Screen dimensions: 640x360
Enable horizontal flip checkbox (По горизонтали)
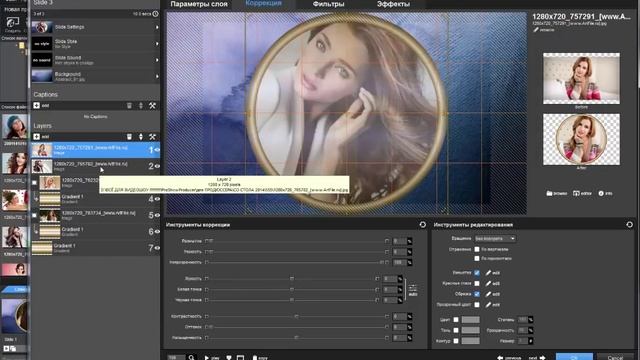(477, 258)
